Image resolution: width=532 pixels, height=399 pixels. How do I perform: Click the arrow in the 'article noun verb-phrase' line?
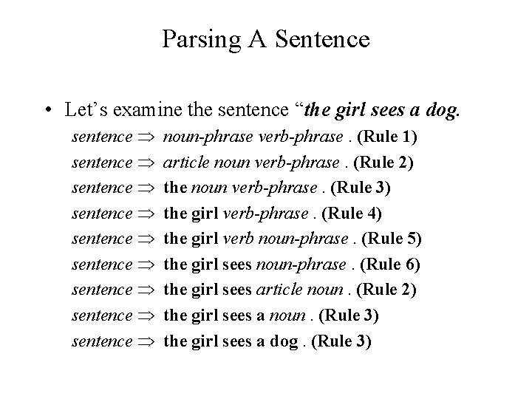click(146, 163)
